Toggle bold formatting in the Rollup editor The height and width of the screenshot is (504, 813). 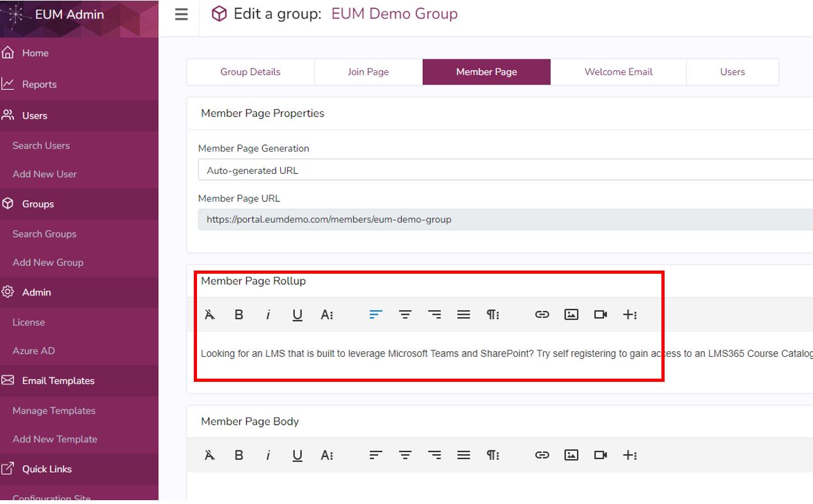coord(239,314)
